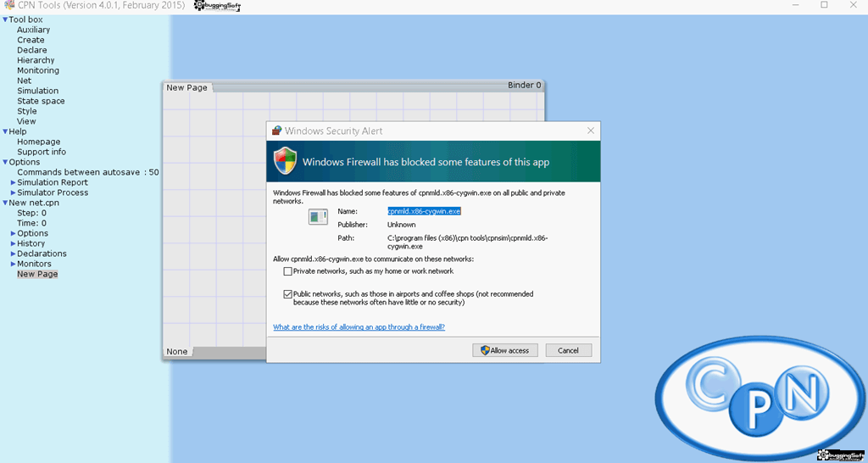The width and height of the screenshot is (868, 463).
Task: Click Commands between autosave : 50
Action: (87, 172)
